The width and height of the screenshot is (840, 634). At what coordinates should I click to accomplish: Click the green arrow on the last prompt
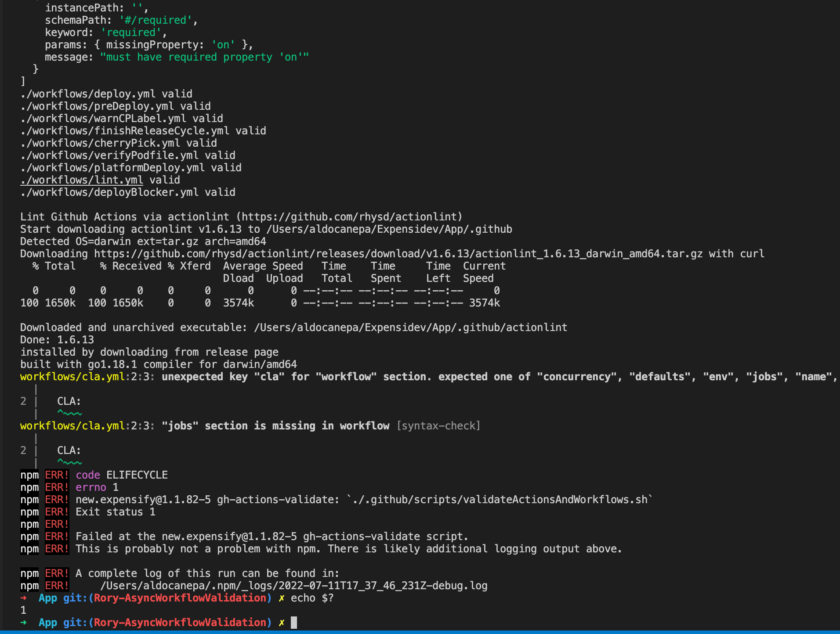coord(24,623)
